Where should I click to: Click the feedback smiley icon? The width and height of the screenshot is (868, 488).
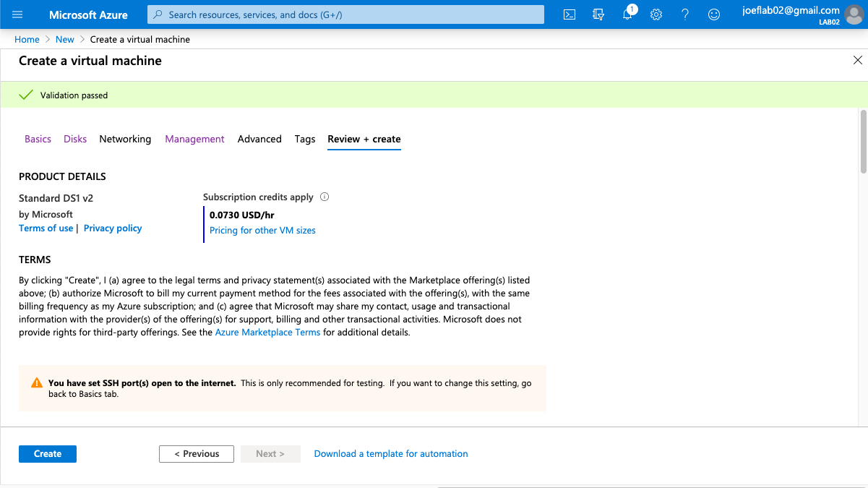(x=714, y=14)
